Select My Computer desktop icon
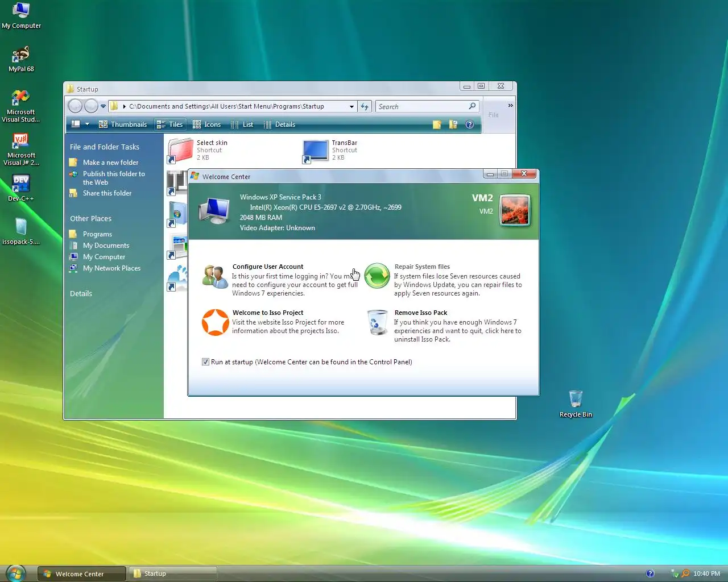Image resolution: width=728 pixels, height=582 pixels. tap(21, 15)
